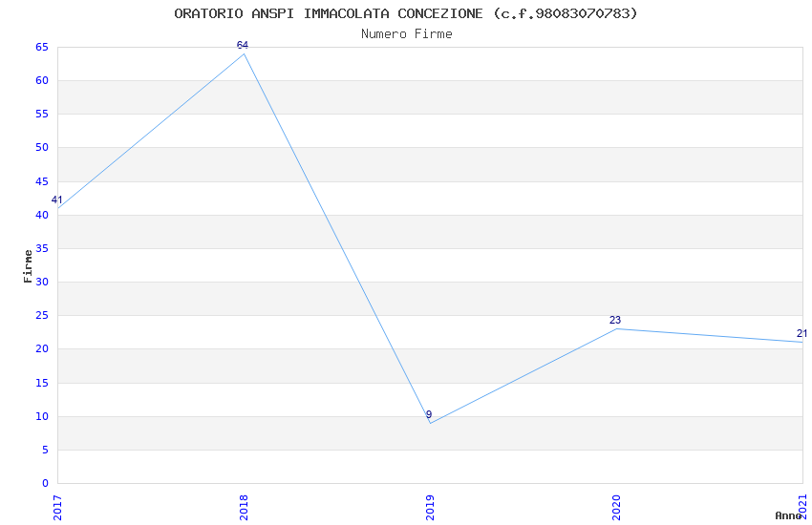Click the x-axis year 2019

coord(430,508)
